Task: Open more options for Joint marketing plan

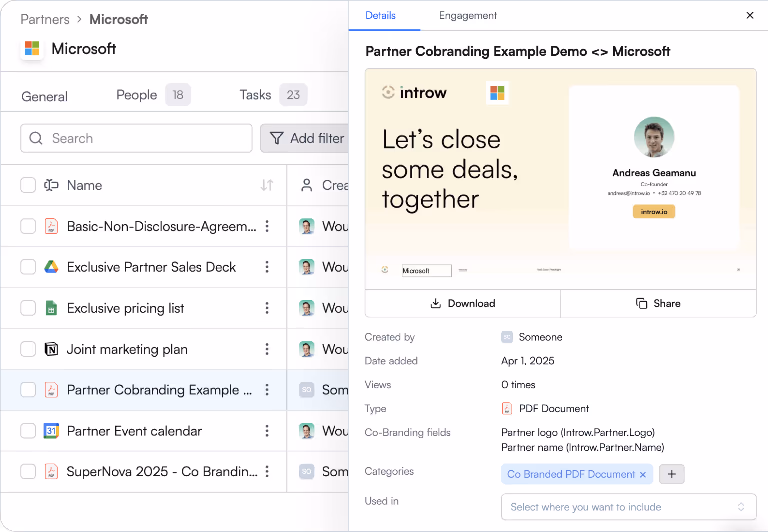Action: click(267, 349)
